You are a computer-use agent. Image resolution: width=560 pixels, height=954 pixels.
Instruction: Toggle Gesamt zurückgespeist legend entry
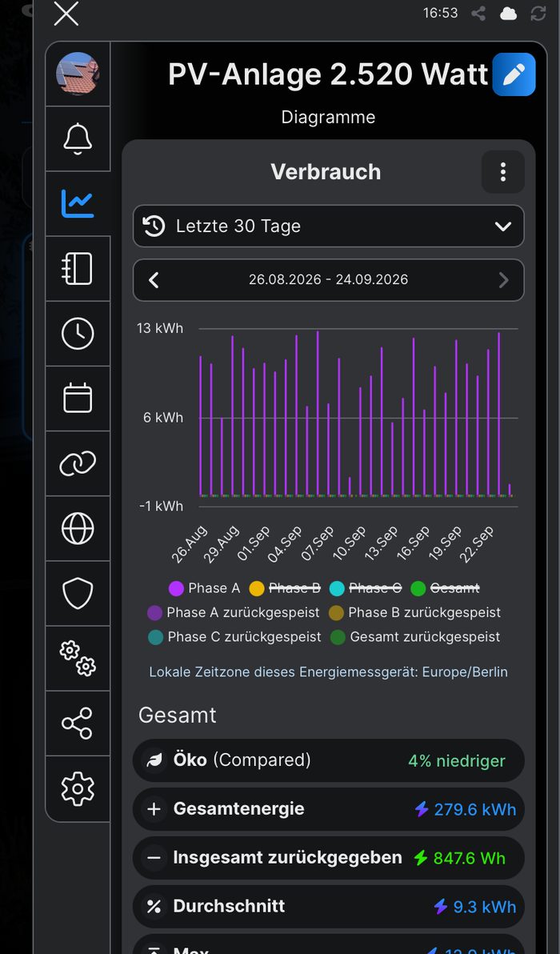pyautogui.click(x=417, y=637)
